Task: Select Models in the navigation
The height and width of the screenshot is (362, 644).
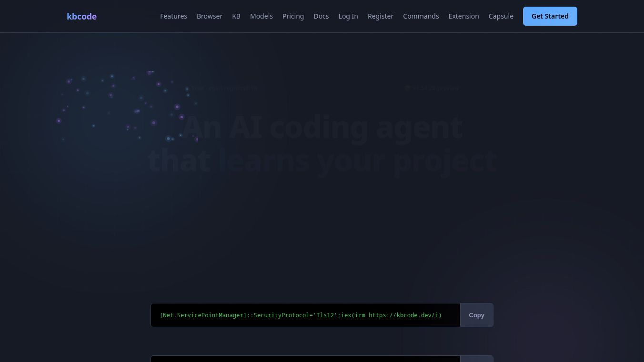Action: click(262, 16)
